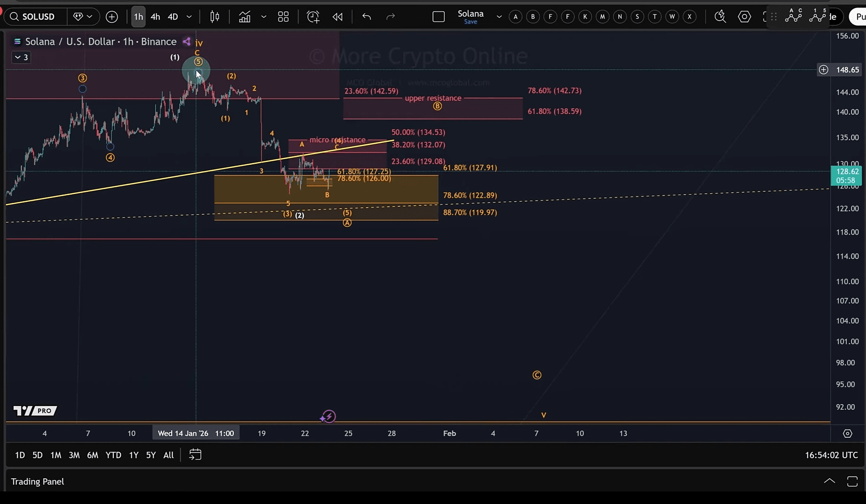This screenshot has height=504, width=866.
Task: Switch to layout A
Action: pos(516,17)
